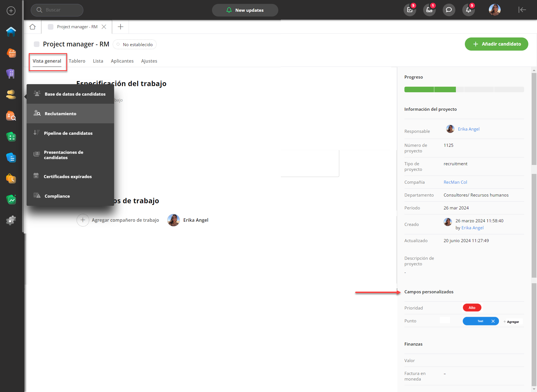The height and width of the screenshot is (392, 537).
Task: Toggle checkbox in Project manager tab header
Action: coord(51,27)
